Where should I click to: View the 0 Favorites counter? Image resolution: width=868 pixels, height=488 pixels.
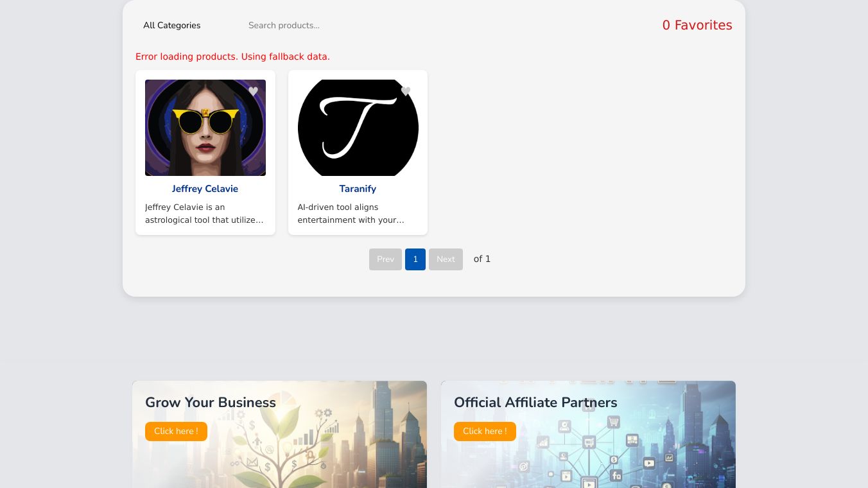pos(697,25)
